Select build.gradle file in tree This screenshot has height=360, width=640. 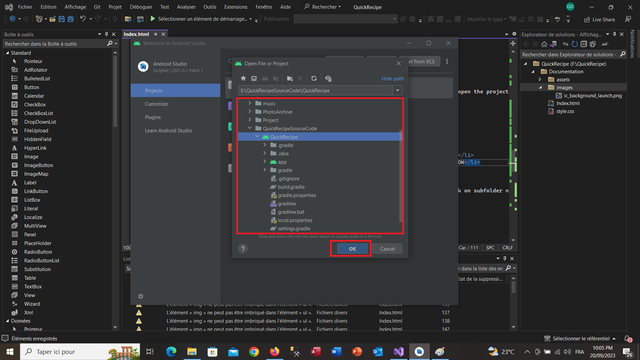[291, 187]
